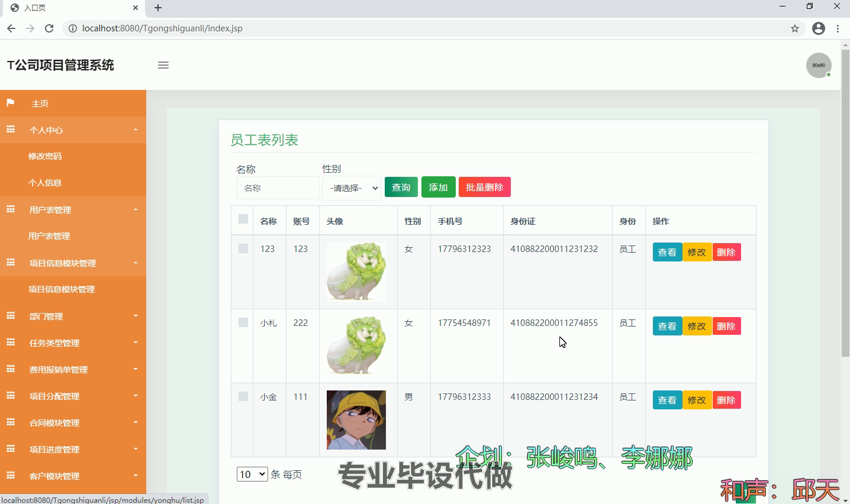Reload the current page
Screen dimensions: 850x504
coord(49,28)
